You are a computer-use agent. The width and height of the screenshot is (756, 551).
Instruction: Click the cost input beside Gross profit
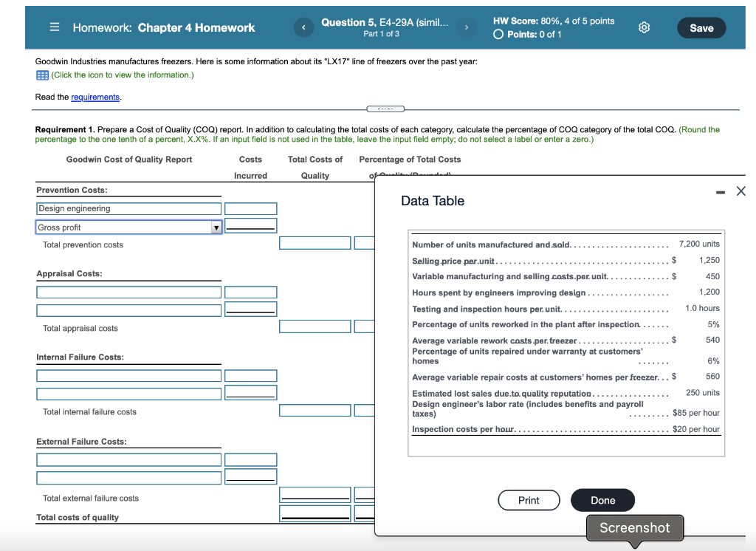point(251,226)
